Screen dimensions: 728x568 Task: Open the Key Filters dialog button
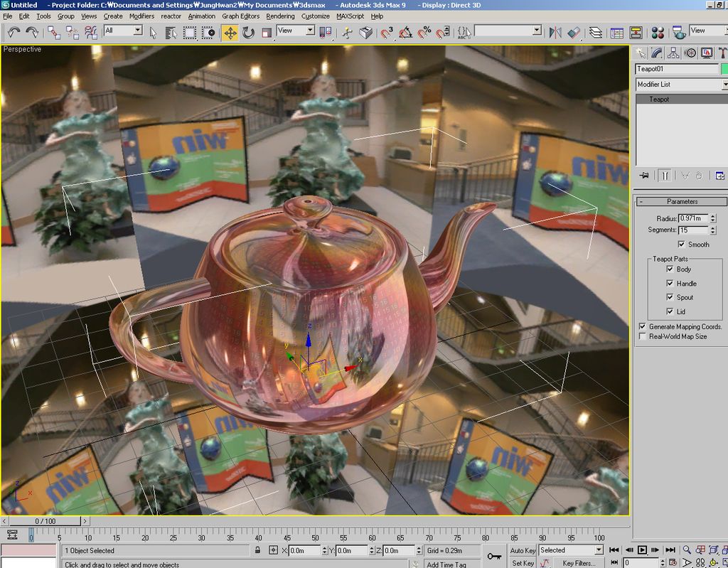[x=579, y=563]
